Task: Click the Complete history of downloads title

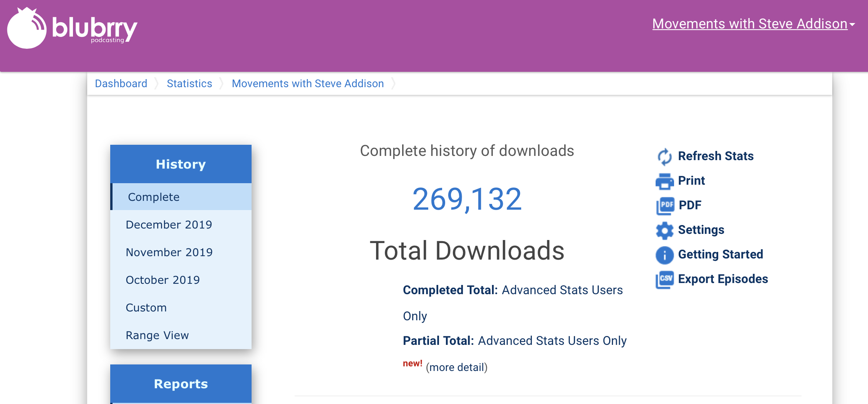Action: tap(467, 151)
